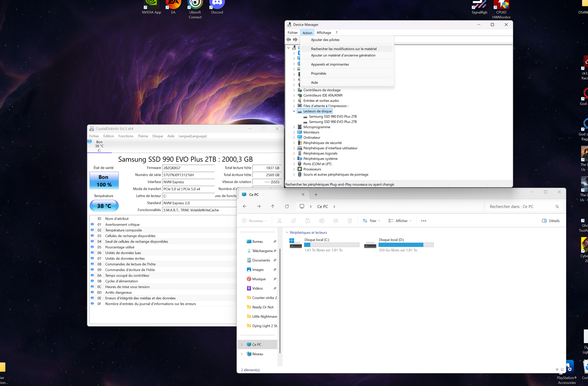Select the Température composite attribute row
588x386 pixels.
coord(163,230)
